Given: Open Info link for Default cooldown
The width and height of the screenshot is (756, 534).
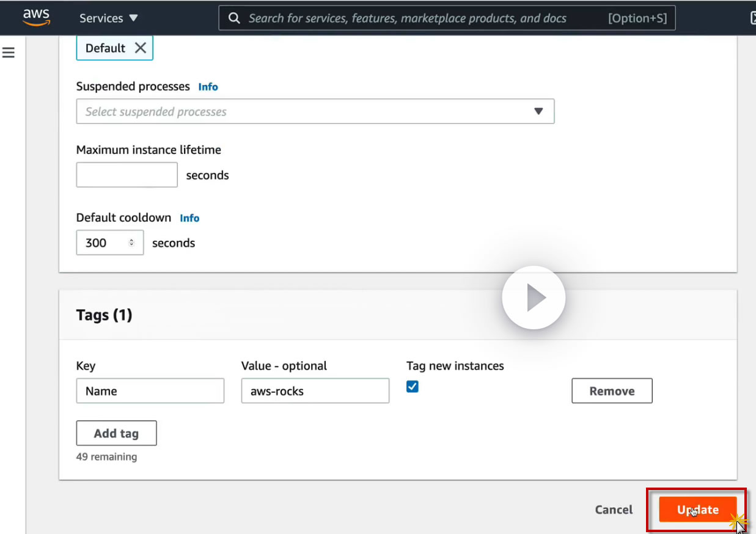Looking at the screenshot, I should (x=189, y=218).
